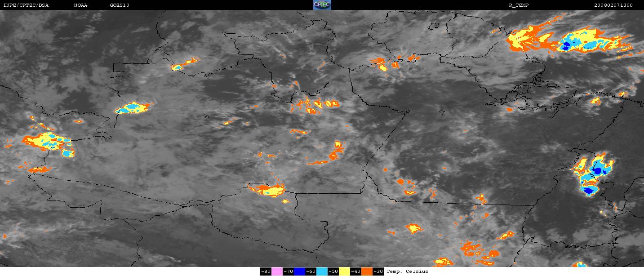Click the GOES10 satellite label
644x276 pixels.
(119, 5)
